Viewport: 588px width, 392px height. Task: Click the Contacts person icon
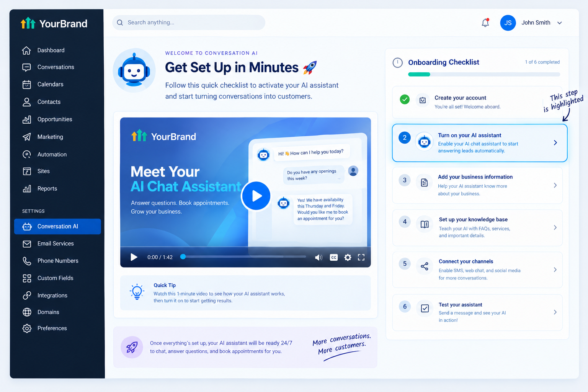[26, 102]
